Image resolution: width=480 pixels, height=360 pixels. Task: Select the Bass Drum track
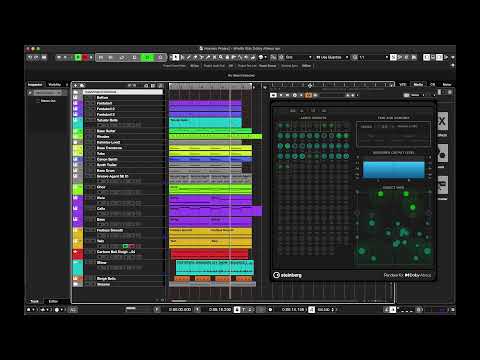(x=106, y=171)
